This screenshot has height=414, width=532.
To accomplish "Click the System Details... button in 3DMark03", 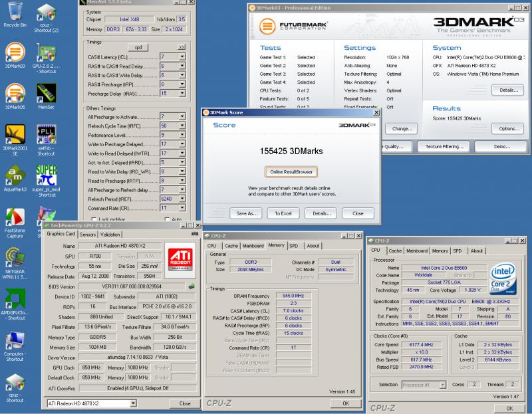I will click(x=508, y=90).
